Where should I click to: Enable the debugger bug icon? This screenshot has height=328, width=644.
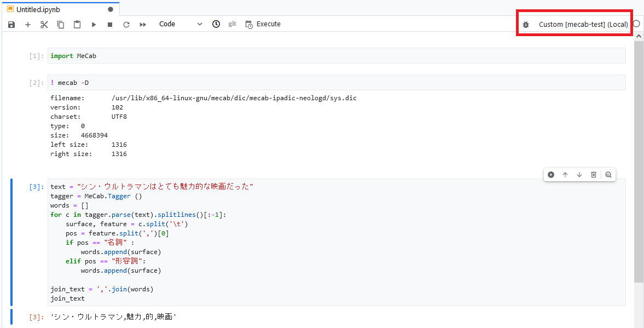pyautogui.click(x=526, y=25)
